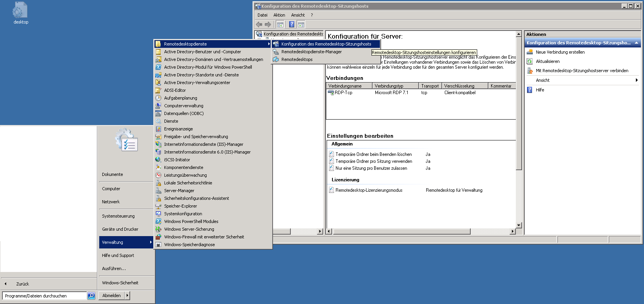Select the Remotedesktop-Lizenzierungsmodus setting
Viewport: 644px width, 304px height.
pyautogui.click(x=369, y=190)
